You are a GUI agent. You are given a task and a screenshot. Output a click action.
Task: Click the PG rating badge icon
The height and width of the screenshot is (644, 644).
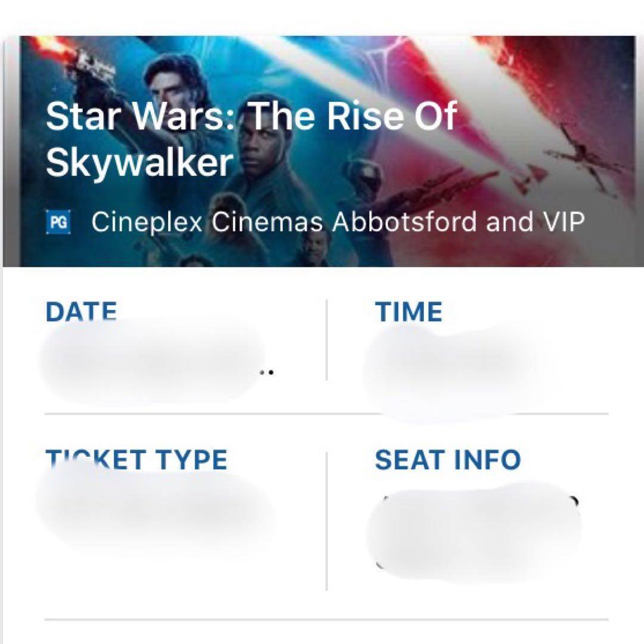point(58,223)
